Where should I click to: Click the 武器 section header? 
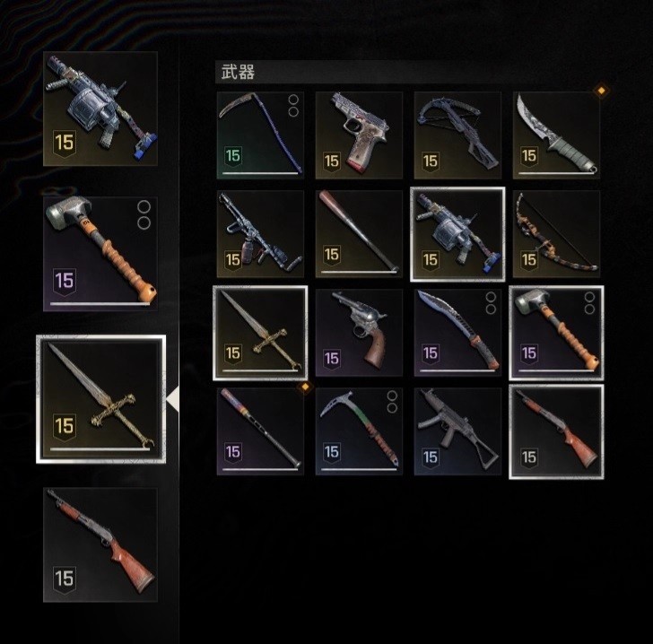pos(238,72)
